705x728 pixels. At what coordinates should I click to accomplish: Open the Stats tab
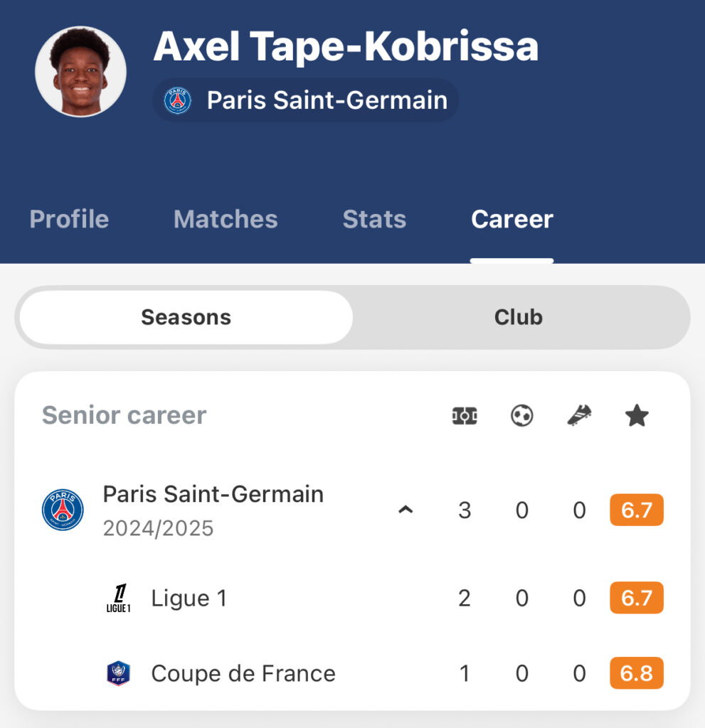(374, 219)
